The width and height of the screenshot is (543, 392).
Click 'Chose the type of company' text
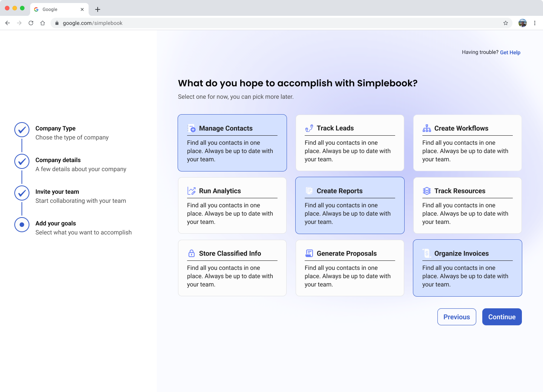72,137
